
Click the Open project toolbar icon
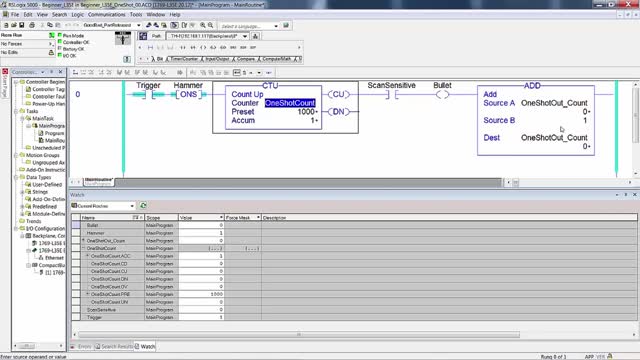13,25
